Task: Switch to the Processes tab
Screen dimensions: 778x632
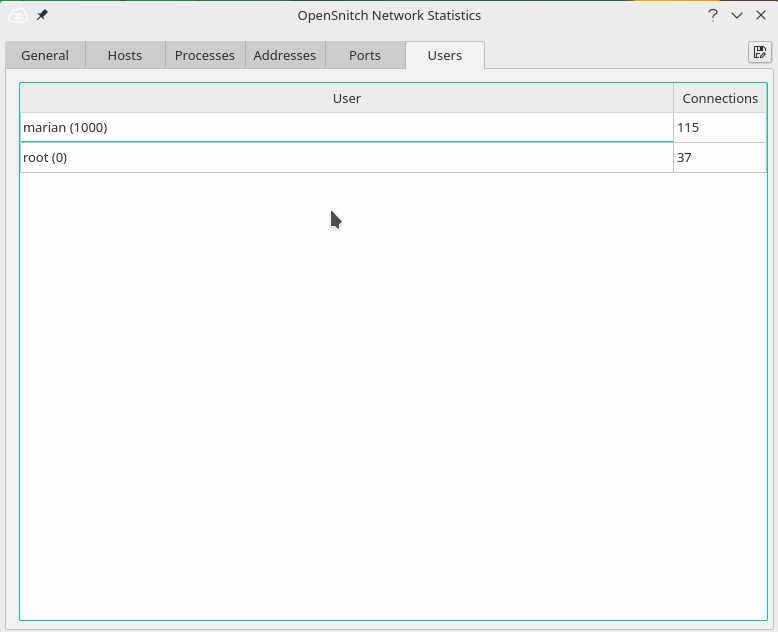Action: point(205,55)
